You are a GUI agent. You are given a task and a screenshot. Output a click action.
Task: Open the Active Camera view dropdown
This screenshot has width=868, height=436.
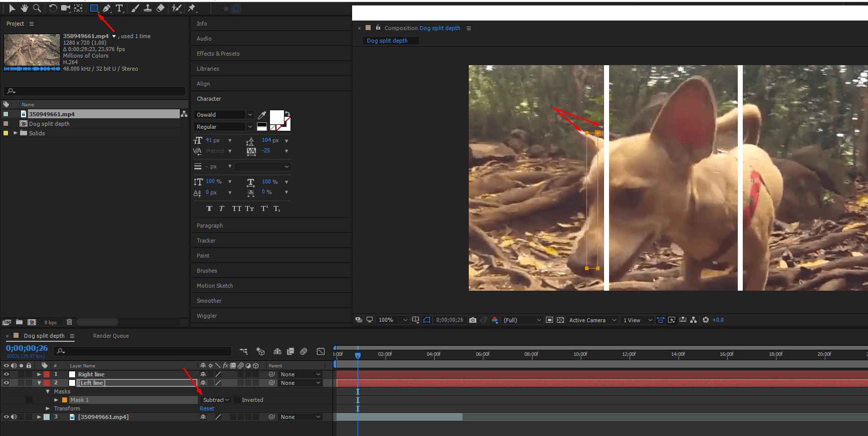(593, 320)
